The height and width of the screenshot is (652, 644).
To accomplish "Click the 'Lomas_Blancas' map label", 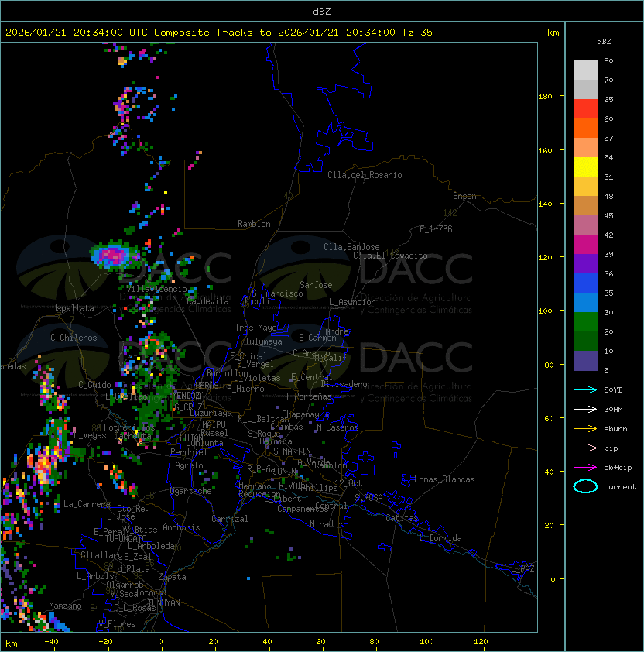I will coord(444,479).
